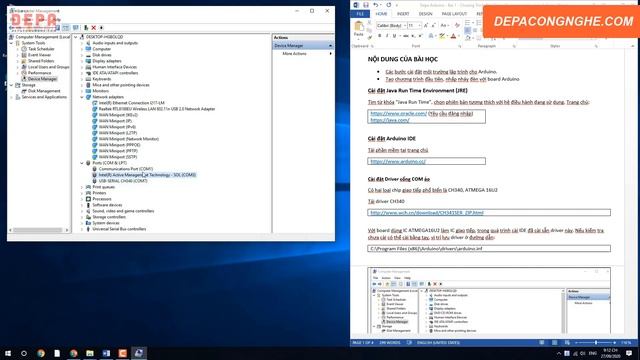Click embedded Computer Management screenshot in document
640x360 pixels.
[x=489, y=301]
